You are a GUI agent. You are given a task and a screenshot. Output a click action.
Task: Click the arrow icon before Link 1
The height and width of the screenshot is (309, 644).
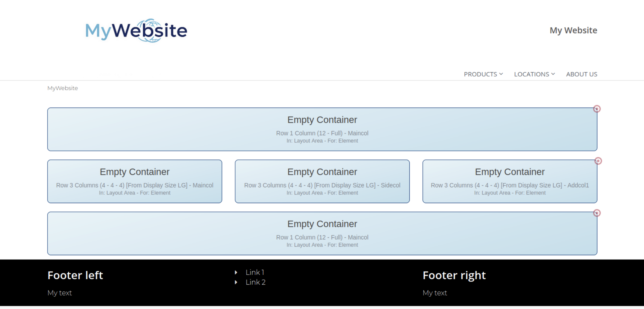[236, 272]
